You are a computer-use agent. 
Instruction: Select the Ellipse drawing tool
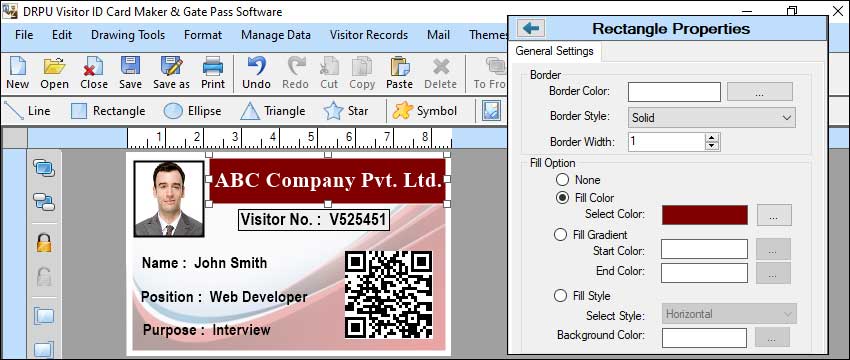(192, 111)
